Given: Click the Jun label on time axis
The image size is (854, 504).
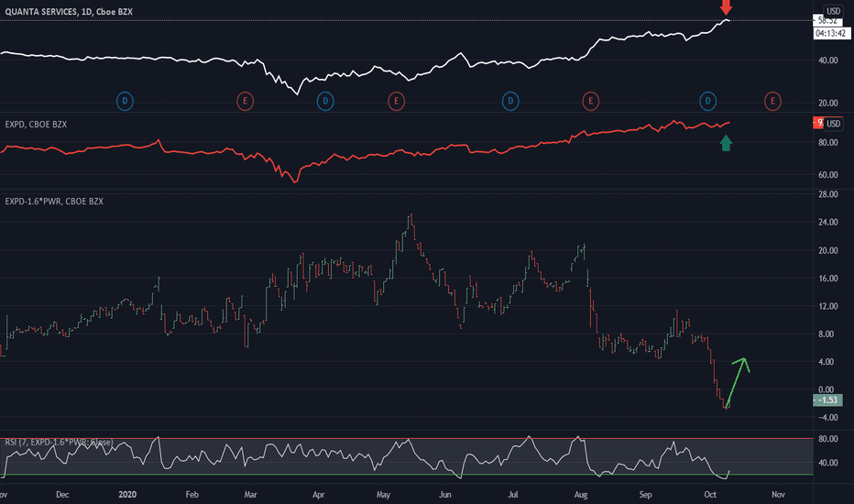Looking at the screenshot, I should click(x=445, y=495).
